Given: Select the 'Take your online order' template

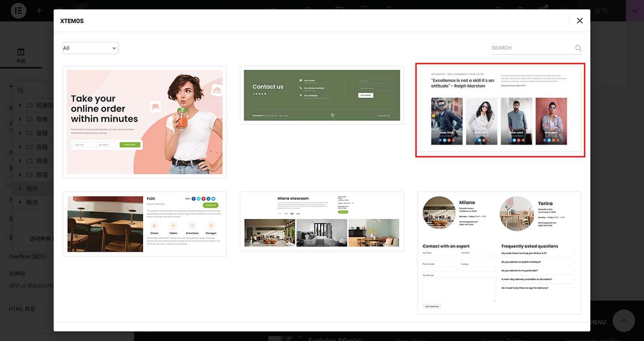Looking at the screenshot, I should click(144, 122).
